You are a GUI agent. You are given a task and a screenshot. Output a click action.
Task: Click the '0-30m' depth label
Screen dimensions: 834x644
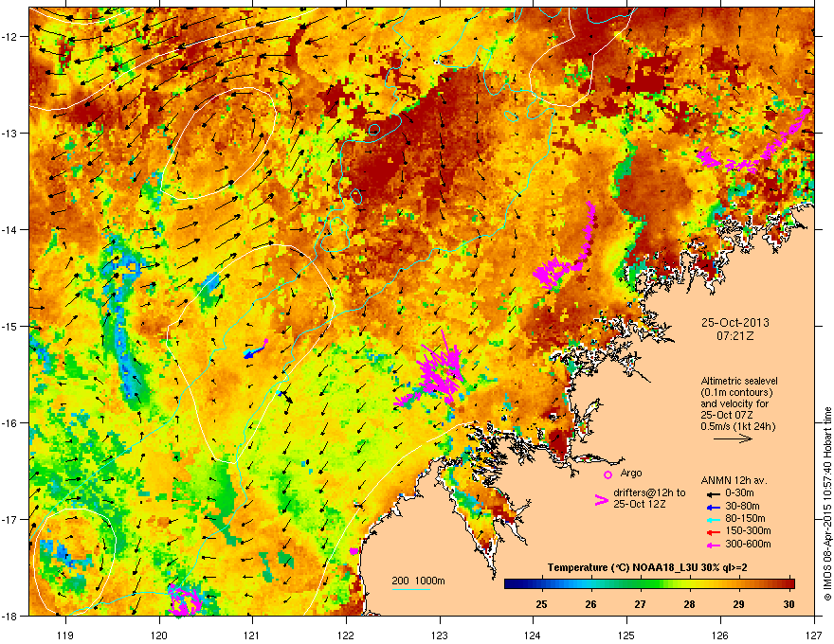coord(739,493)
